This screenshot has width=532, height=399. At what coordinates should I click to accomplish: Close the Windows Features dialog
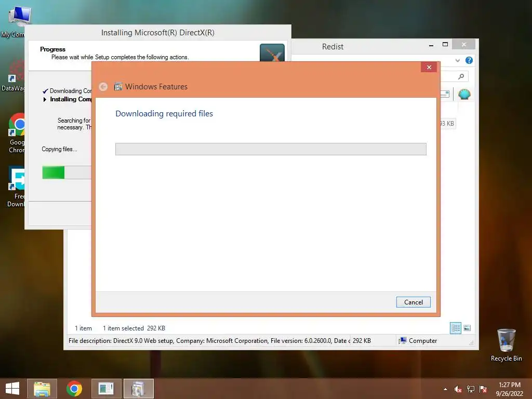[429, 67]
